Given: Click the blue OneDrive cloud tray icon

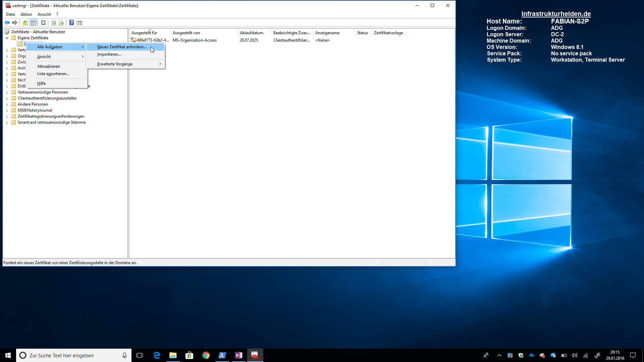Looking at the screenshot, I should [x=532, y=355].
